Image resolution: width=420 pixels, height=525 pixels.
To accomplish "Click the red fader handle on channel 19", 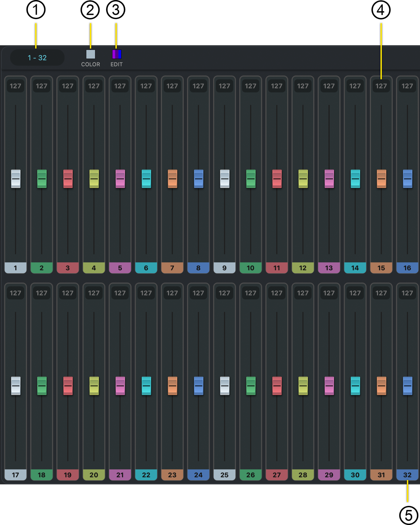I will 68,386.
